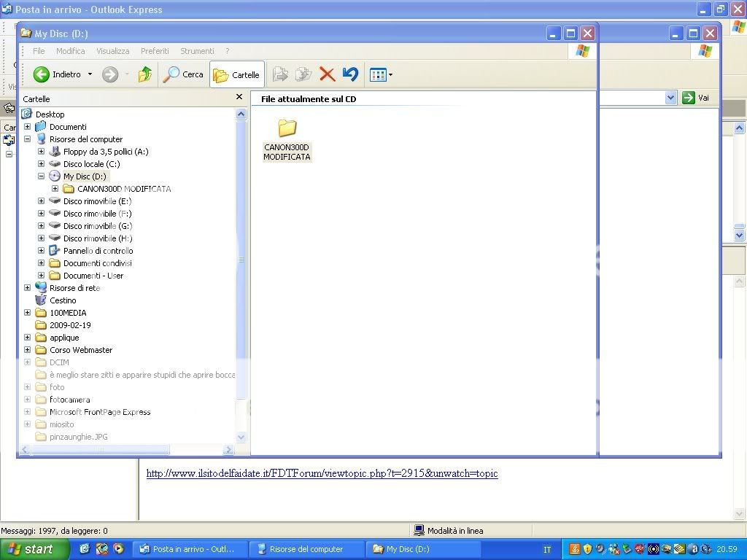Open the Modifica menu
Viewport: 747px width, 560px height.
pos(70,51)
